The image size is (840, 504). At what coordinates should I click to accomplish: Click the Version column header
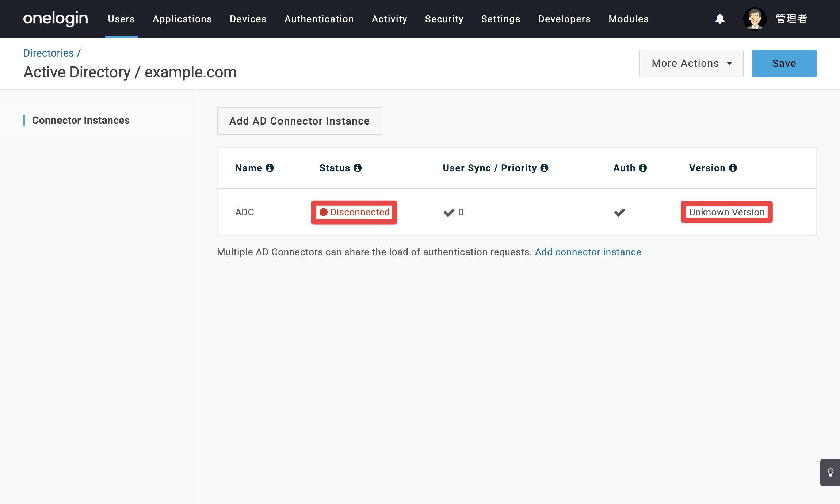pyautogui.click(x=707, y=168)
